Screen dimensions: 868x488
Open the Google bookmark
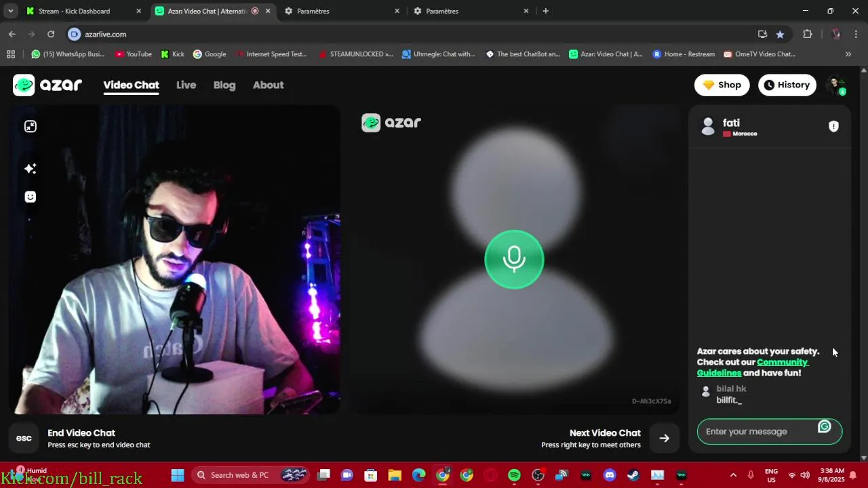pyautogui.click(x=210, y=54)
